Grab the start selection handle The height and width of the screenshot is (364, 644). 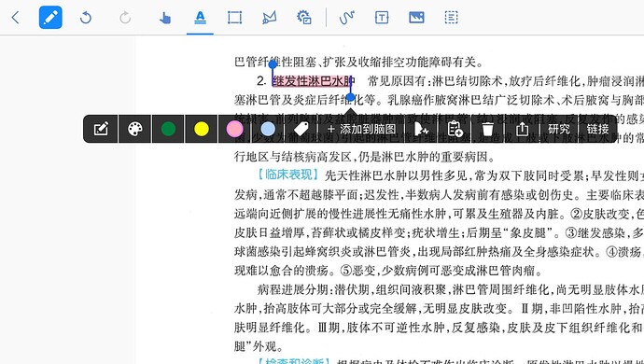click(x=273, y=64)
